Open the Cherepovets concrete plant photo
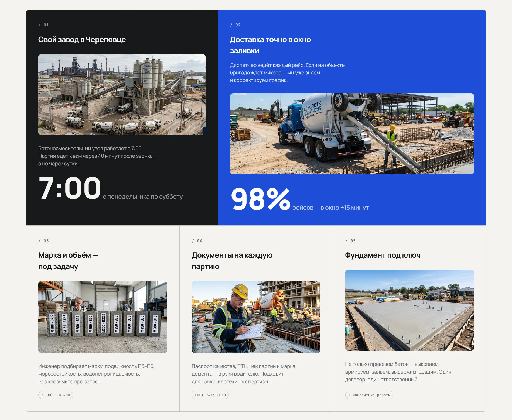512x420 pixels. pos(122,95)
